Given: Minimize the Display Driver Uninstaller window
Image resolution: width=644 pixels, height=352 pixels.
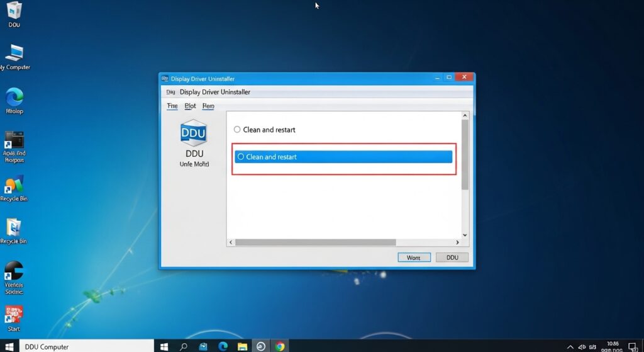Looking at the screenshot, I should tap(438, 77).
